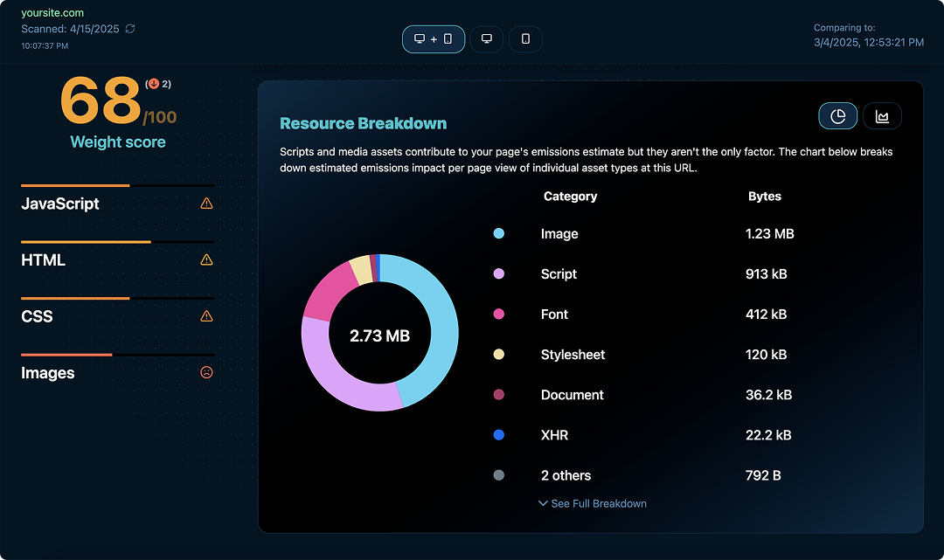Image resolution: width=944 pixels, height=560 pixels.
Task: Open the JavaScript section
Action: [60, 204]
